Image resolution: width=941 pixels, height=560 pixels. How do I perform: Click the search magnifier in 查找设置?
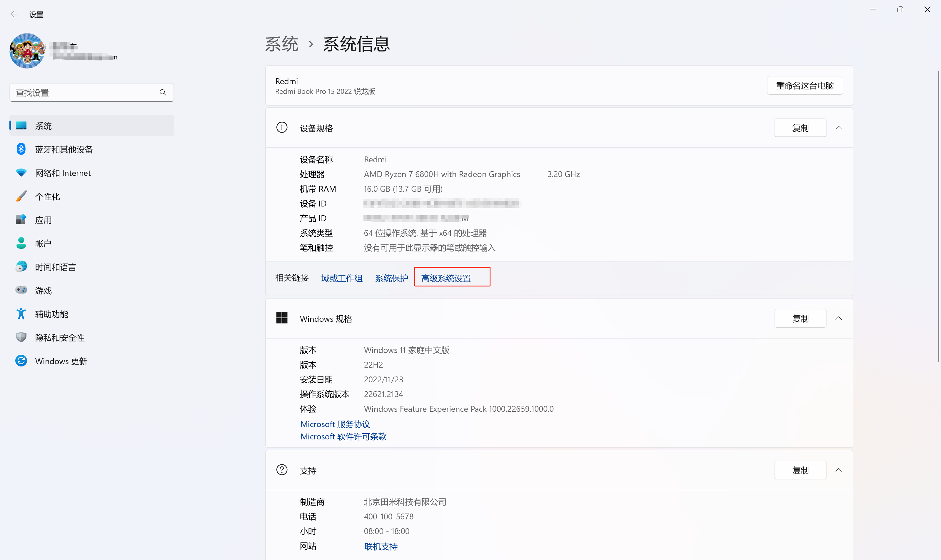163,92
